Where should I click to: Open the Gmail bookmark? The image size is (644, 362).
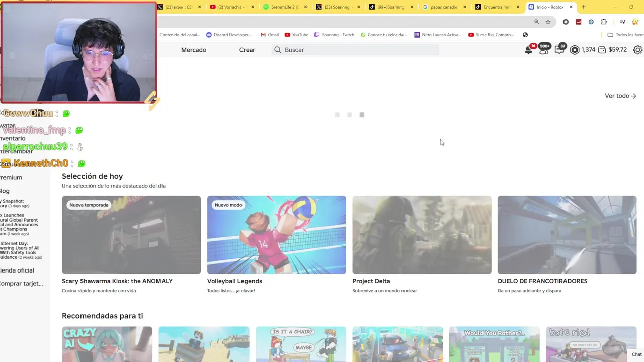(270, 35)
